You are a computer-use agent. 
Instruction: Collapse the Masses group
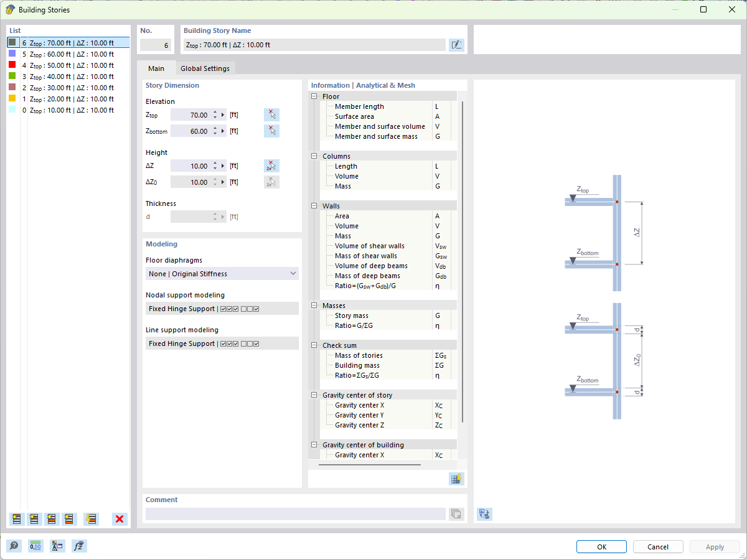(314, 306)
